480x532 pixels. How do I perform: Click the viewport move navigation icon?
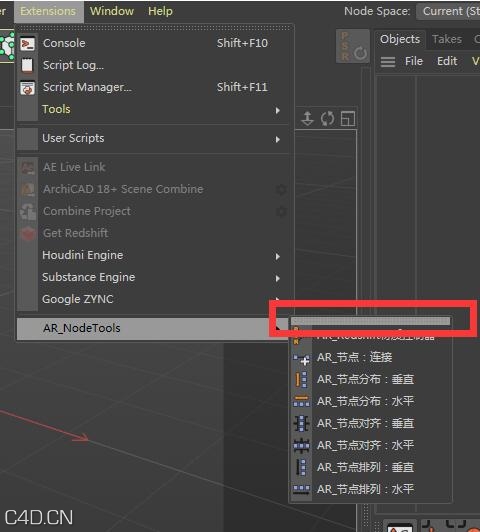click(307, 119)
